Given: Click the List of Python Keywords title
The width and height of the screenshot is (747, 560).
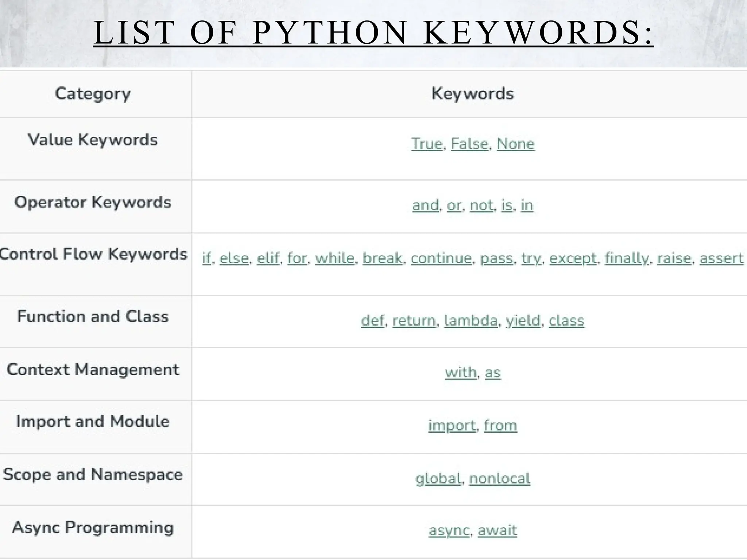Looking at the screenshot, I should 373,33.
